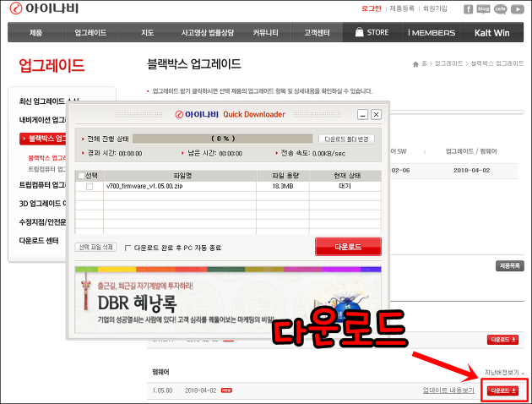The width and height of the screenshot is (532, 404).
Task: Select 수정지점/안전운행 in the sidebar
Action: (43, 222)
